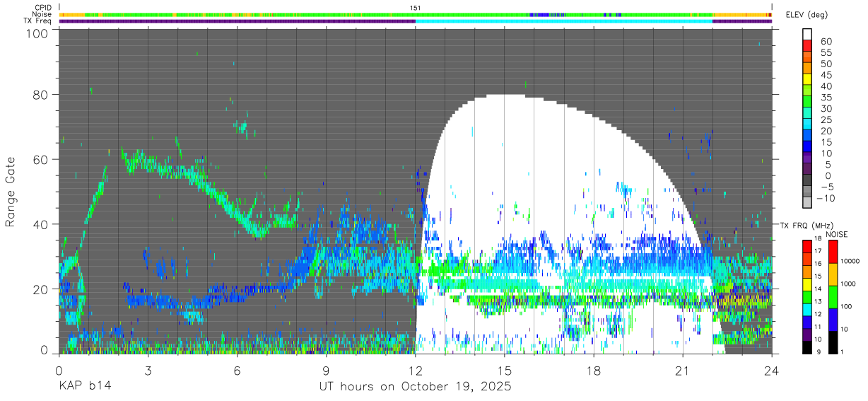Click the 35 label on ELEV colorbar
This screenshot has height=401, width=868.
point(826,98)
